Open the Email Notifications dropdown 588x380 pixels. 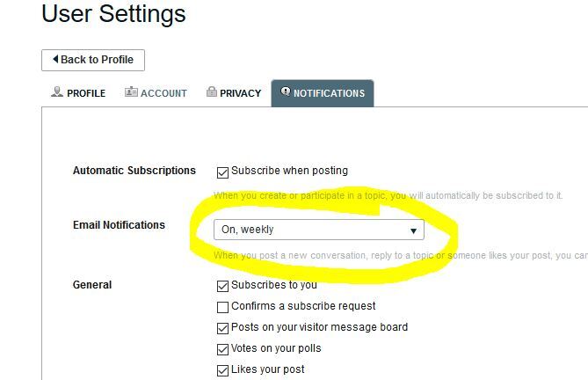click(318, 230)
